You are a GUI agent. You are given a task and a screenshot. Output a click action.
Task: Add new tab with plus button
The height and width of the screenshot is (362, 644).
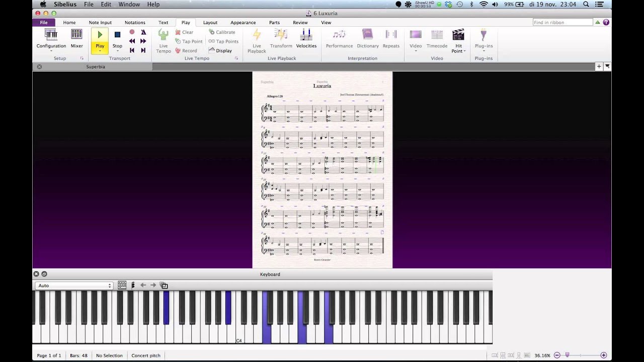point(599,66)
